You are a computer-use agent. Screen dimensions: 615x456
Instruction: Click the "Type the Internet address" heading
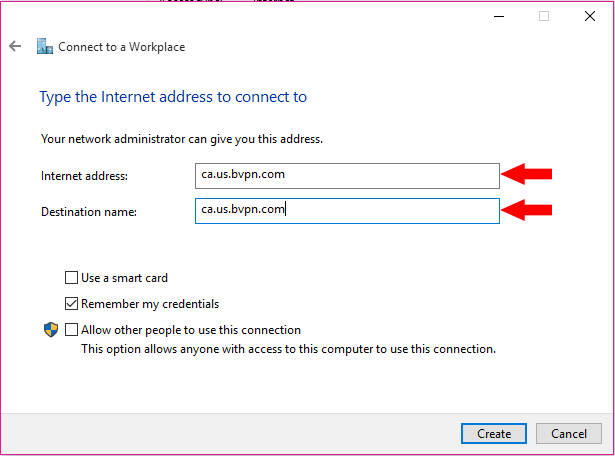coord(173,97)
